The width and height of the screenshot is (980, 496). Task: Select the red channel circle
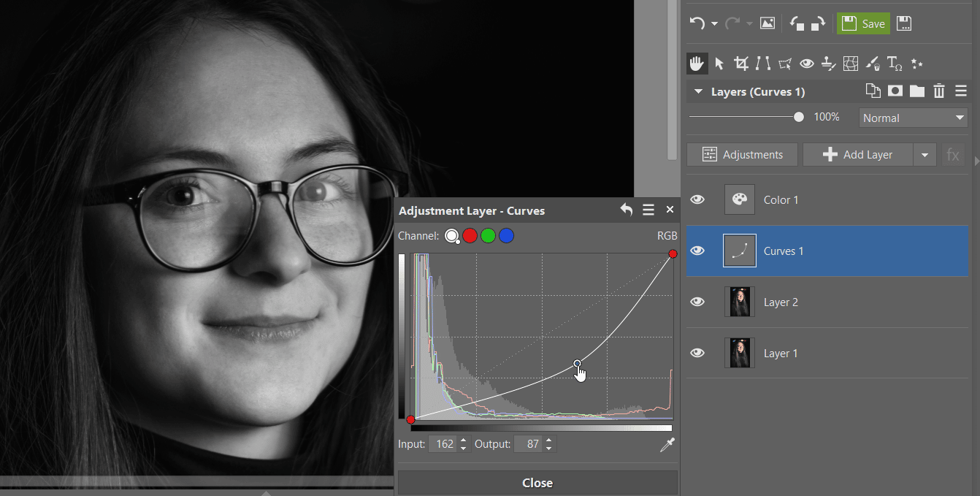[x=470, y=236]
